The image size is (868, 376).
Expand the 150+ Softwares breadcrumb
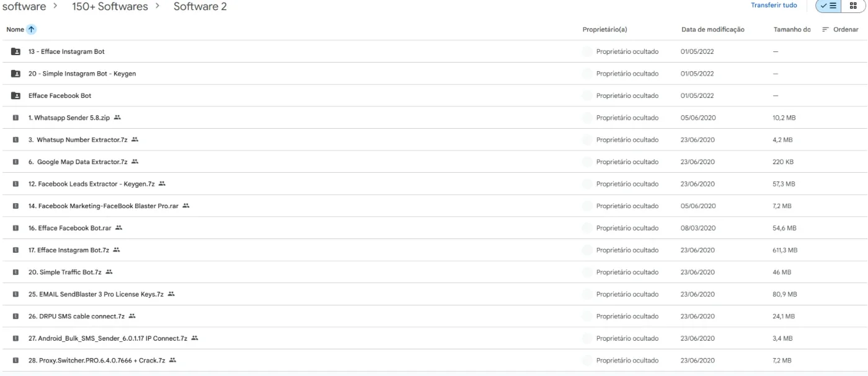[x=117, y=6]
